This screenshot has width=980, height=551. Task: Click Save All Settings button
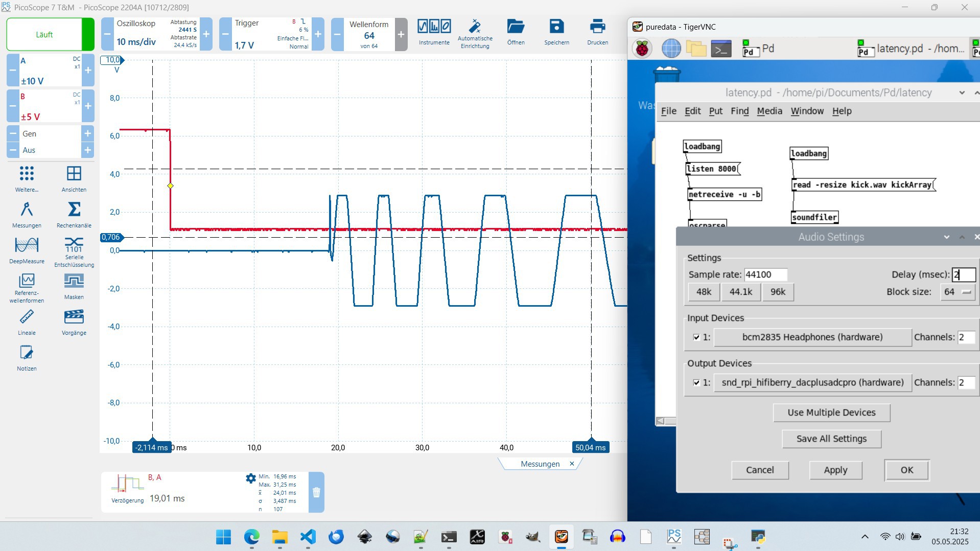[x=831, y=439]
